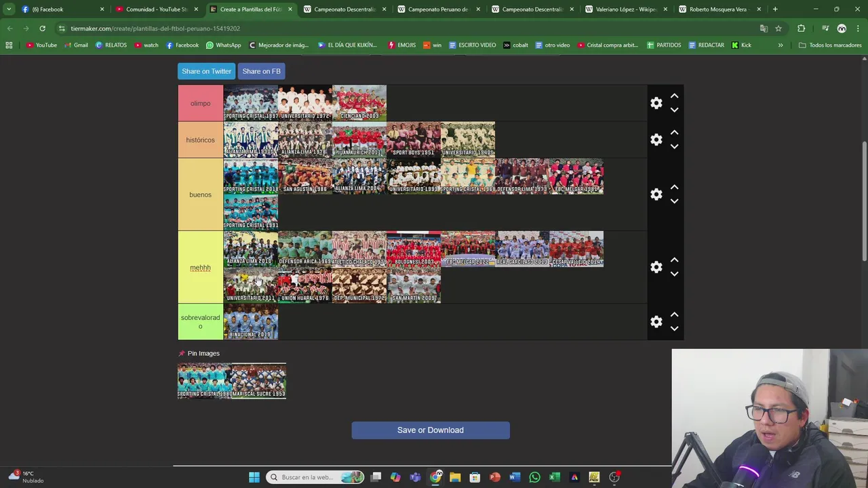Select Cienciano 2003 team image

pos(359,103)
